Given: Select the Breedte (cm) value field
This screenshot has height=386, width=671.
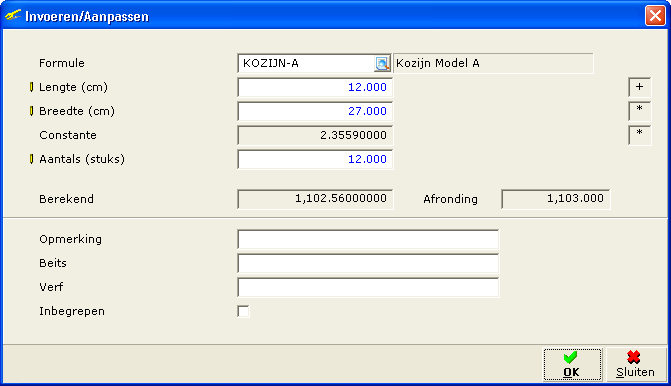Looking at the screenshot, I should pos(315,111).
